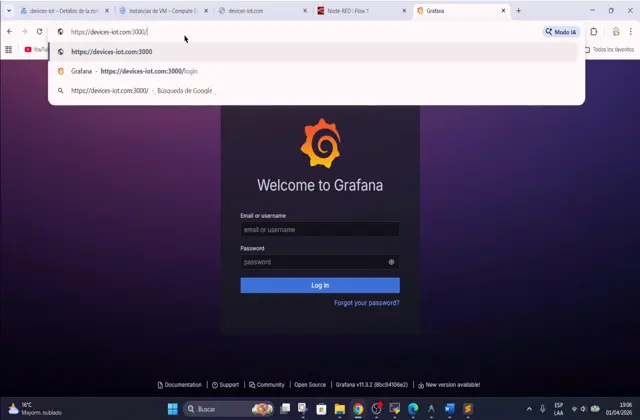
Task: Click the email or username field
Action: [x=319, y=230]
